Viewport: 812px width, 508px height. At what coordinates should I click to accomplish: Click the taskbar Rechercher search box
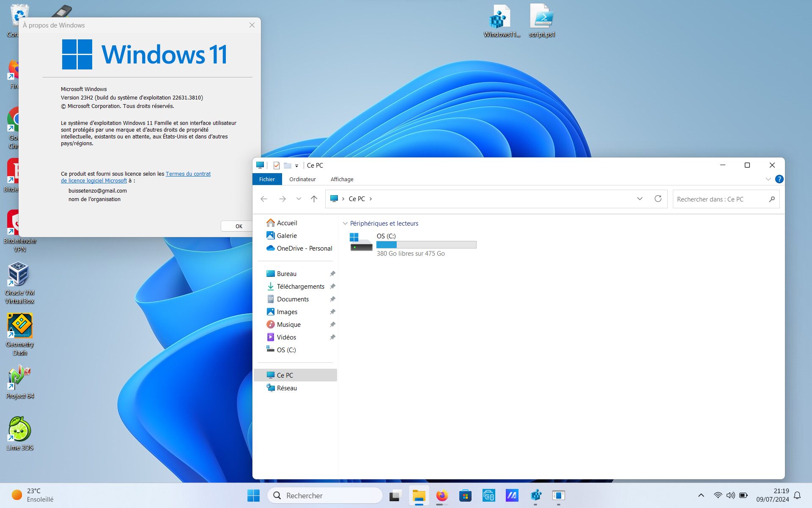[325, 495]
